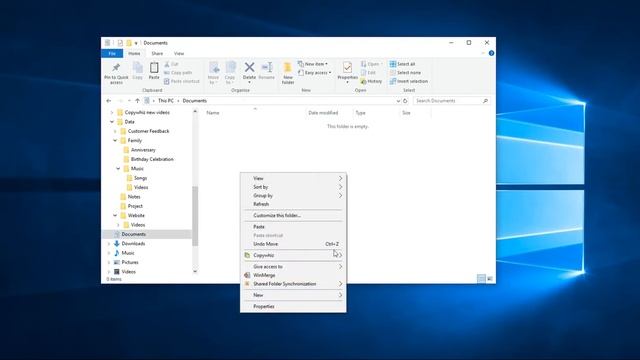Click This PC in the address breadcrumb
Screen dimensions: 640x360
point(166,101)
